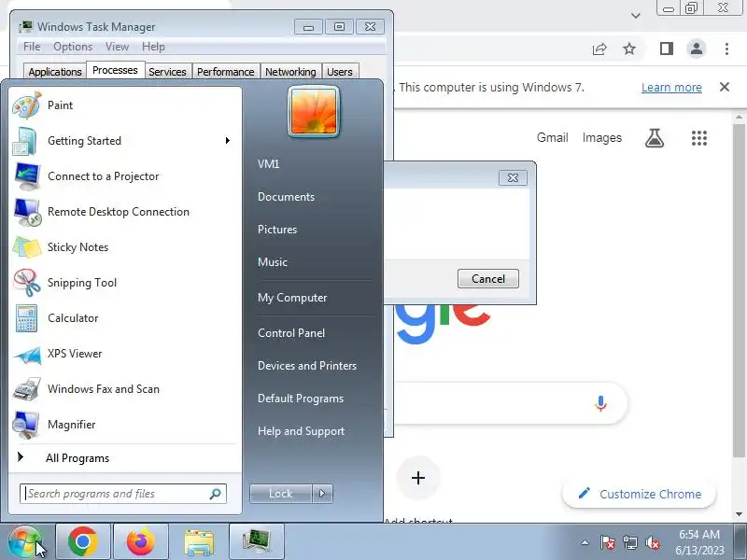Image resolution: width=747 pixels, height=560 pixels.
Task: Show hidden tray icons arrow
Action: click(585, 542)
